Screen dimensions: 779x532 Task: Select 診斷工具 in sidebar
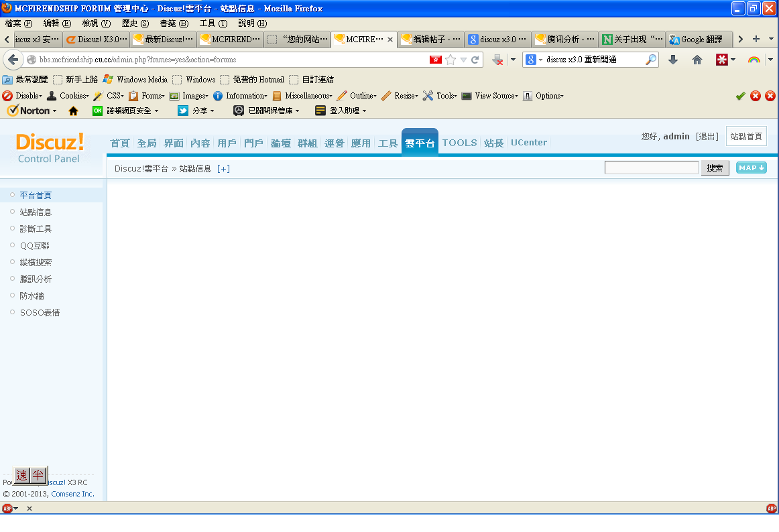coord(36,229)
